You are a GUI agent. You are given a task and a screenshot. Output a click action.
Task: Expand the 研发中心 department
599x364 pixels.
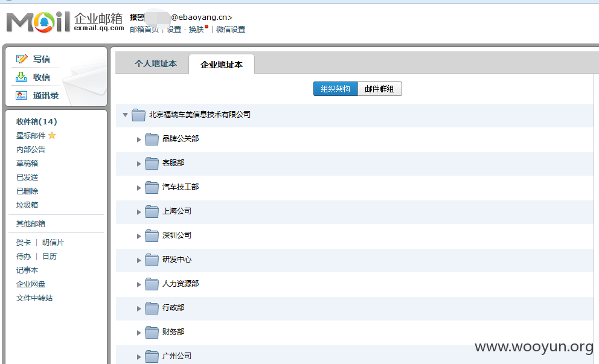(x=139, y=260)
